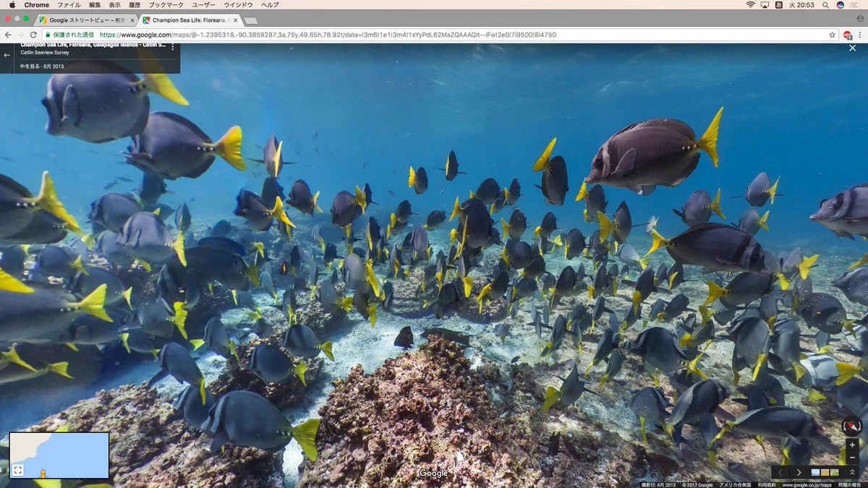The image size is (868, 488).
Task: Open the ブックマーク menu
Action: pyautogui.click(x=166, y=5)
